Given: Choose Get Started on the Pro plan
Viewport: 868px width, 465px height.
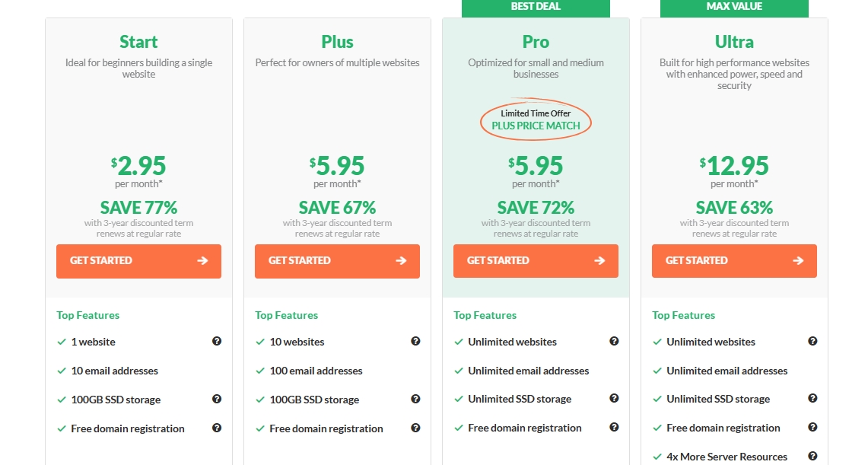Looking at the screenshot, I should click(536, 261).
